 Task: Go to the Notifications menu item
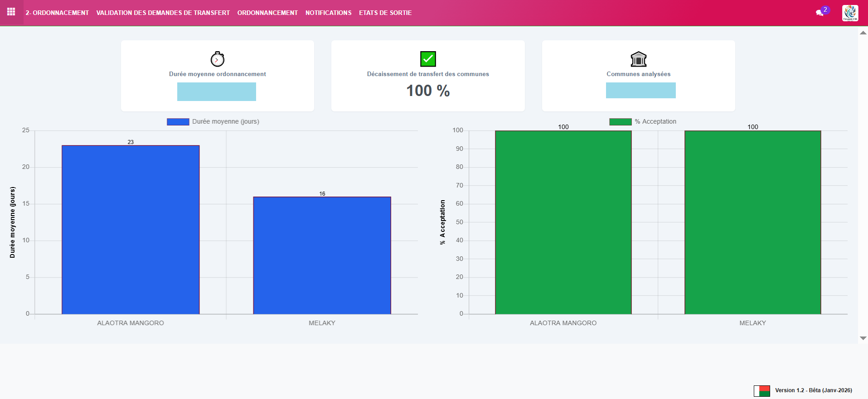328,13
